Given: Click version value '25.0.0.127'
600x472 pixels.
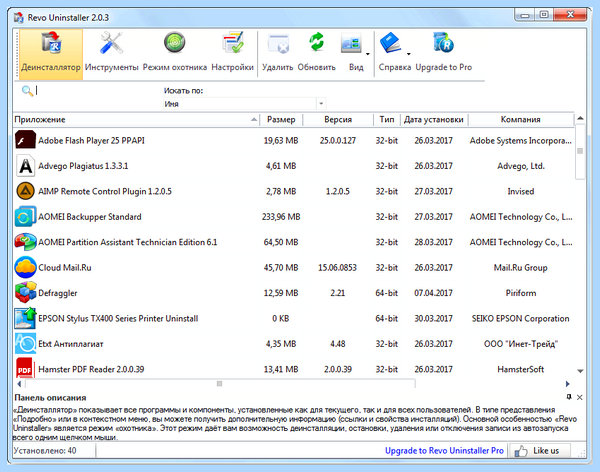Looking at the screenshot, I should 338,140.
